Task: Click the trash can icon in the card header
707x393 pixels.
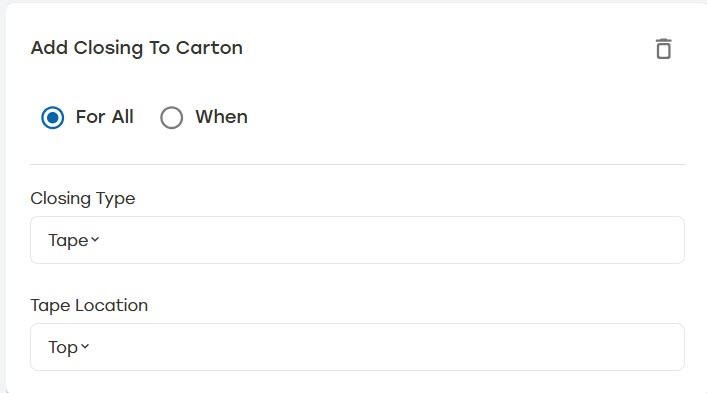Action: [x=663, y=49]
